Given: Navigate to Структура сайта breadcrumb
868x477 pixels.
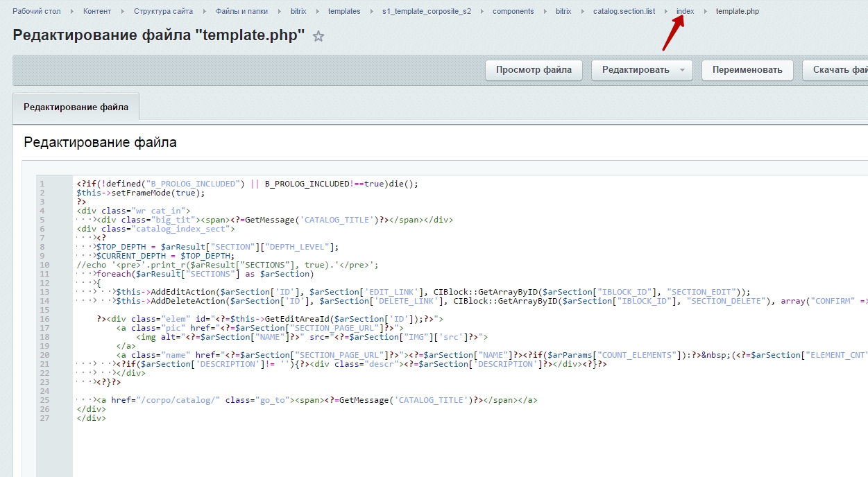Looking at the screenshot, I should coord(163,11).
